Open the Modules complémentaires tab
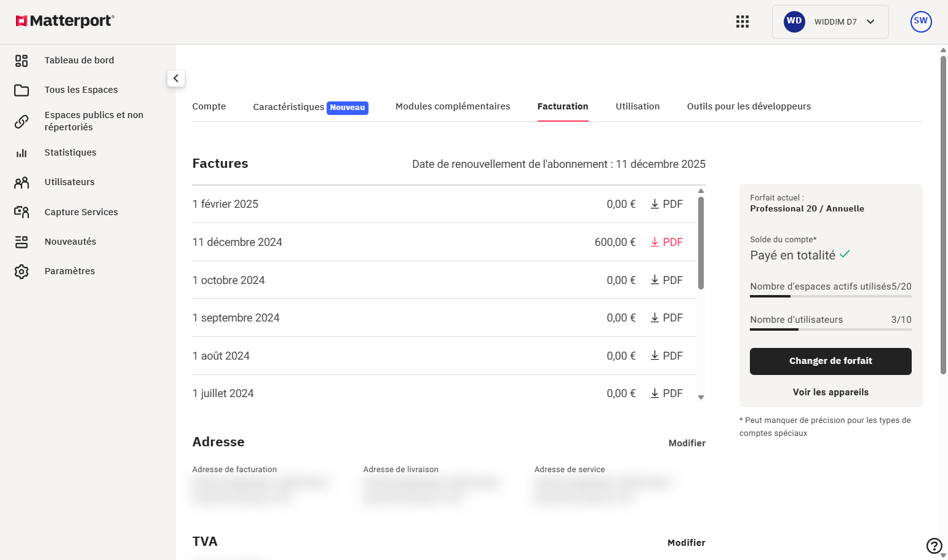The width and height of the screenshot is (948, 560). click(x=453, y=106)
